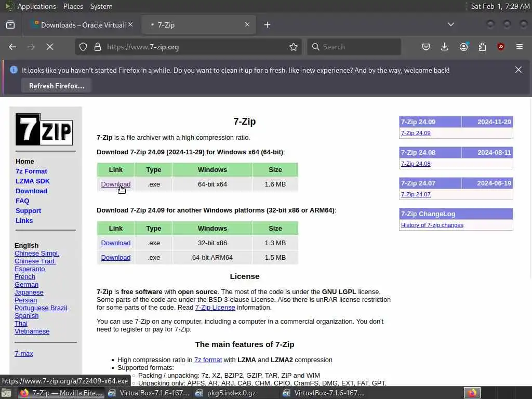Click the 7-Zip logo image
The height and width of the screenshot is (399, 532).
tap(44, 129)
